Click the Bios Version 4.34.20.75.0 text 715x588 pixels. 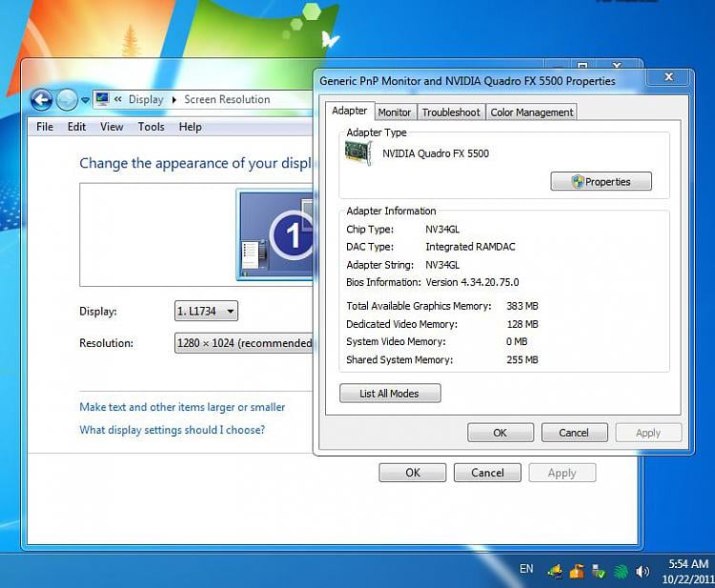pyautogui.click(x=472, y=283)
